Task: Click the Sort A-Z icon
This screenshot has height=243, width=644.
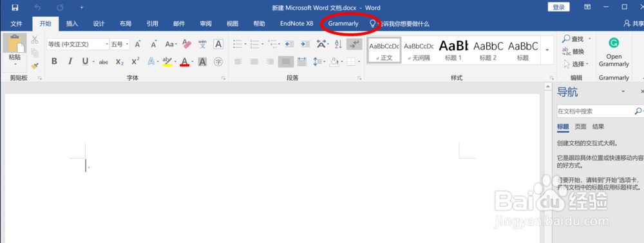Action: point(338,44)
